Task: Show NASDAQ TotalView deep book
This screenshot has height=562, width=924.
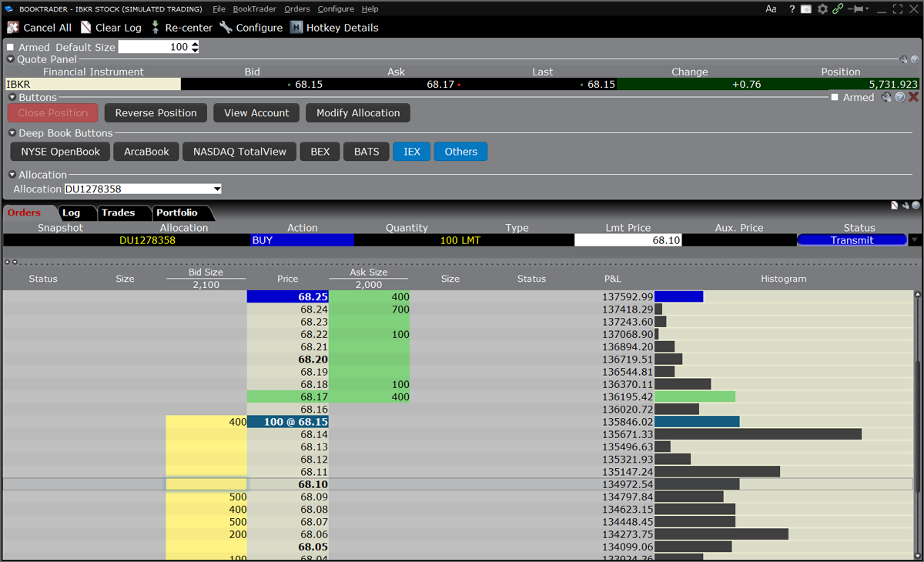Action: pos(239,152)
